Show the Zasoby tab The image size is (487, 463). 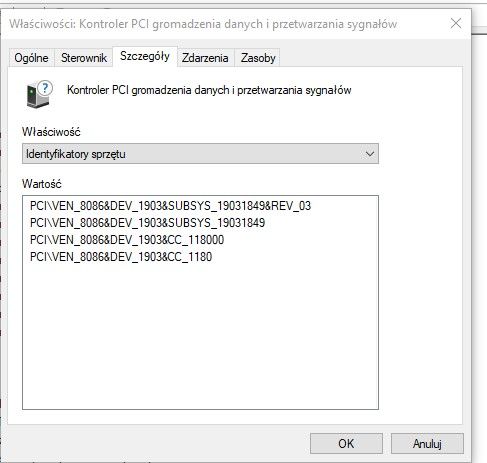[258, 58]
